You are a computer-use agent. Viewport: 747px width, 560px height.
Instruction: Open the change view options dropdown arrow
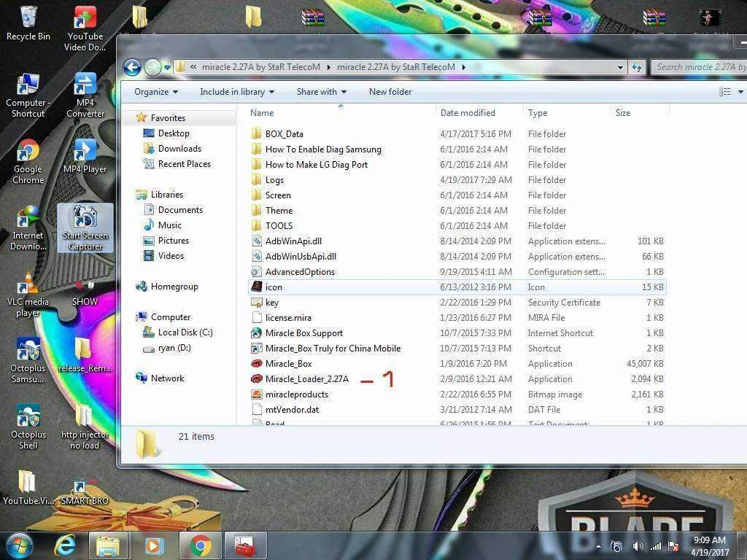(740, 92)
